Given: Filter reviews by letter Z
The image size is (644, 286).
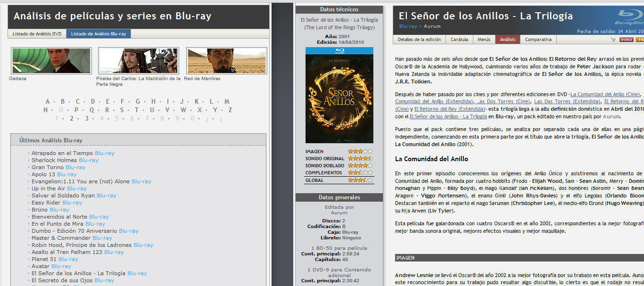Looking at the screenshot, I should point(230,110).
